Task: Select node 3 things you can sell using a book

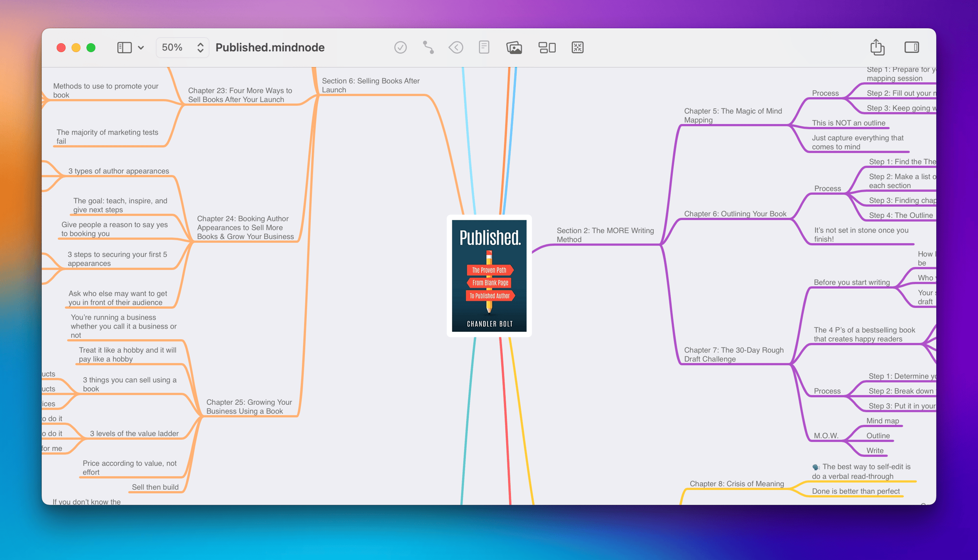Action: [x=130, y=384]
